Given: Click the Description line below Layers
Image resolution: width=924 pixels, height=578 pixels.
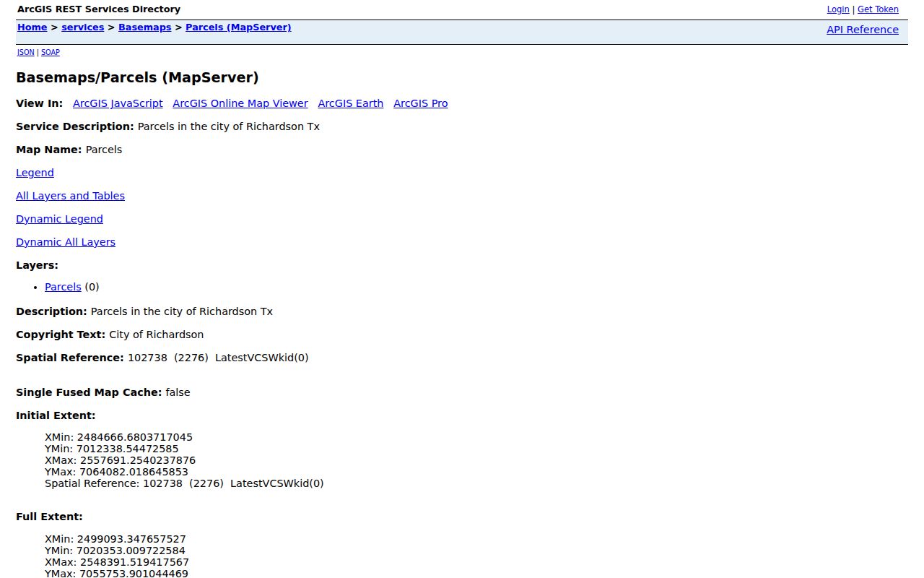Looking at the screenshot, I should tap(144, 311).
